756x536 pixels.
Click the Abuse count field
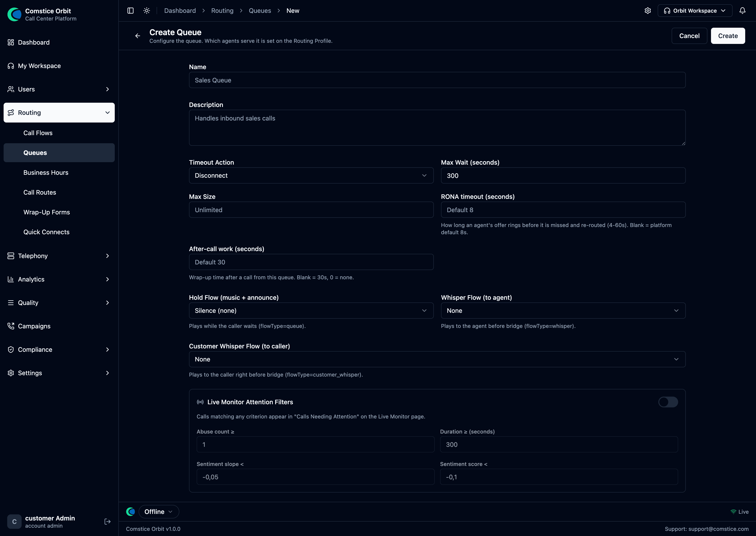click(x=315, y=445)
